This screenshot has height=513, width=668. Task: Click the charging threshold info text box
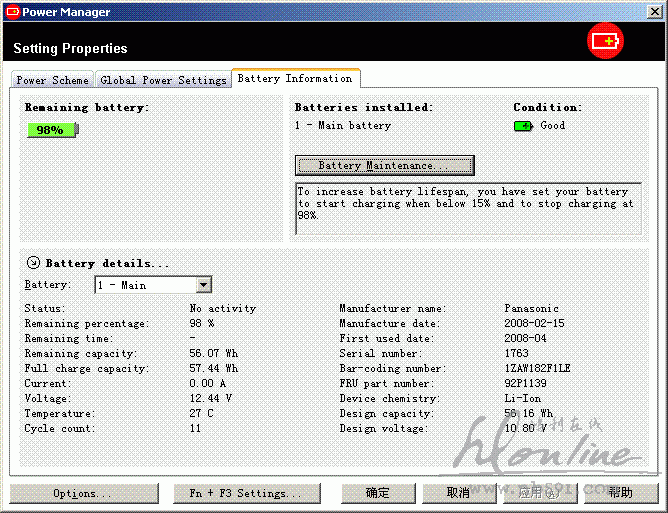click(x=468, y=207)
